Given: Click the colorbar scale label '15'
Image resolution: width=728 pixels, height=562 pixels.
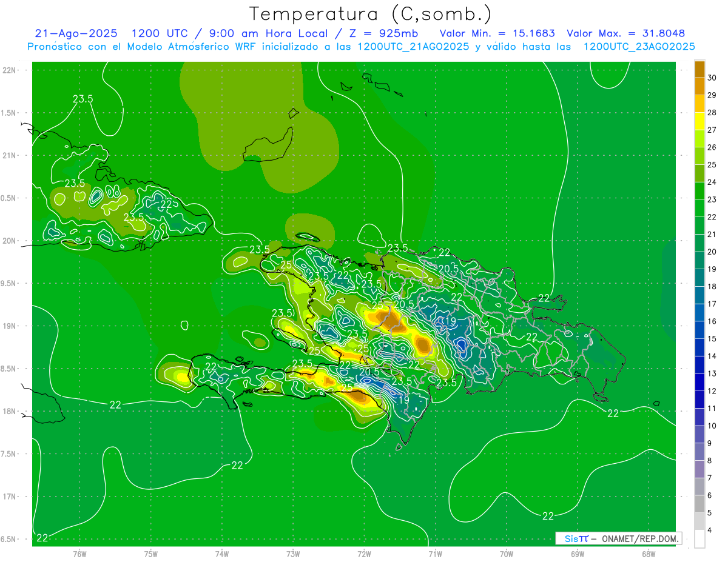Looking at the screenshot, I should click(x=712, y=338).
